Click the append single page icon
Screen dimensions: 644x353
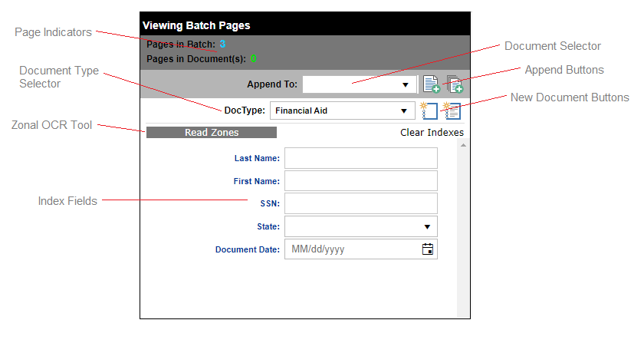point(431,84)
